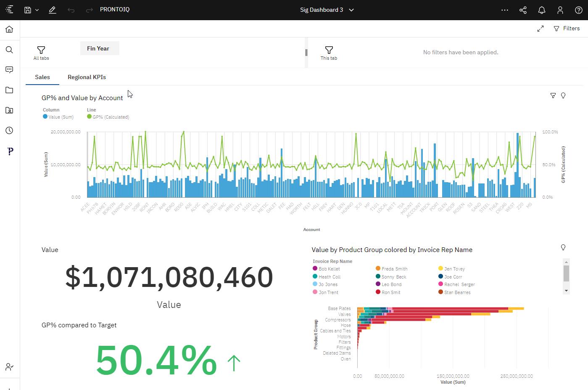Select Heath Coll in legend
The width and height of the screenshot is (588, 390).
click(x=327, y=277)
